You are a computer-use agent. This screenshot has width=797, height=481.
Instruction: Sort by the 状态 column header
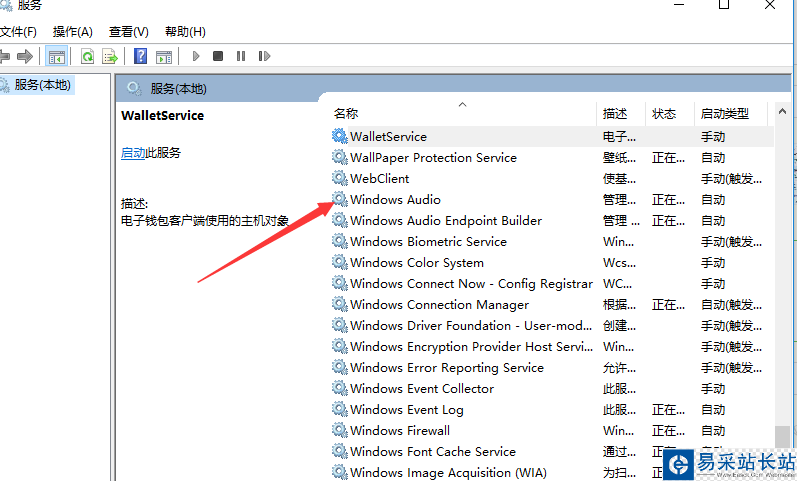(664, 113)
